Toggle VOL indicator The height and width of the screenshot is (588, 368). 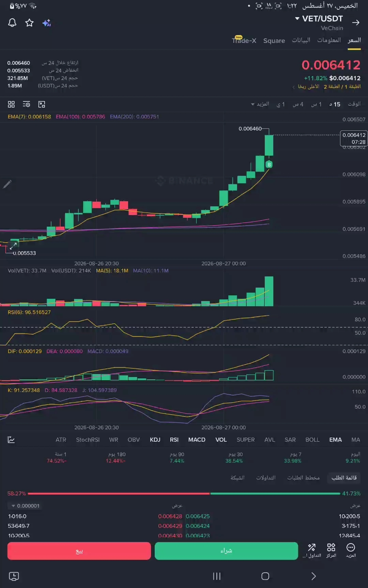pyautogui.click(x=221, y=440)
